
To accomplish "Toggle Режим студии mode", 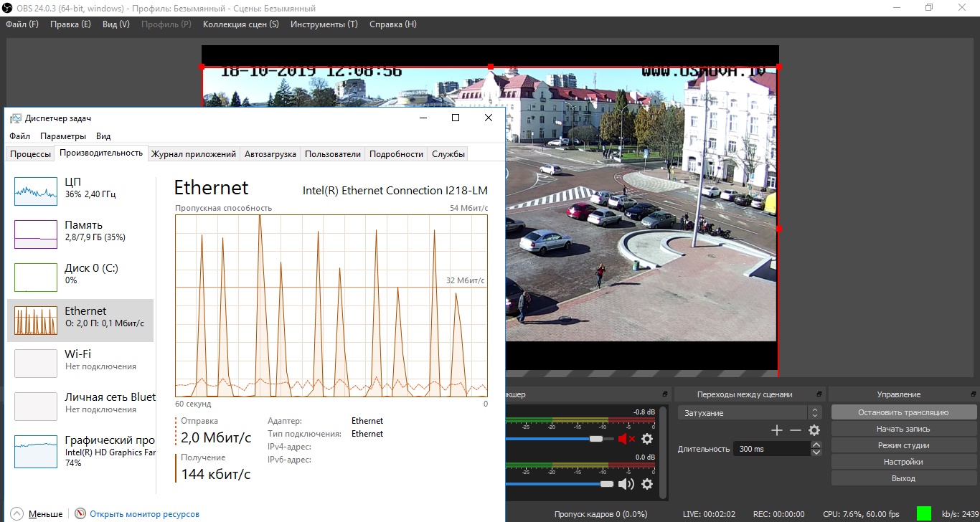I will click(903, 445).
